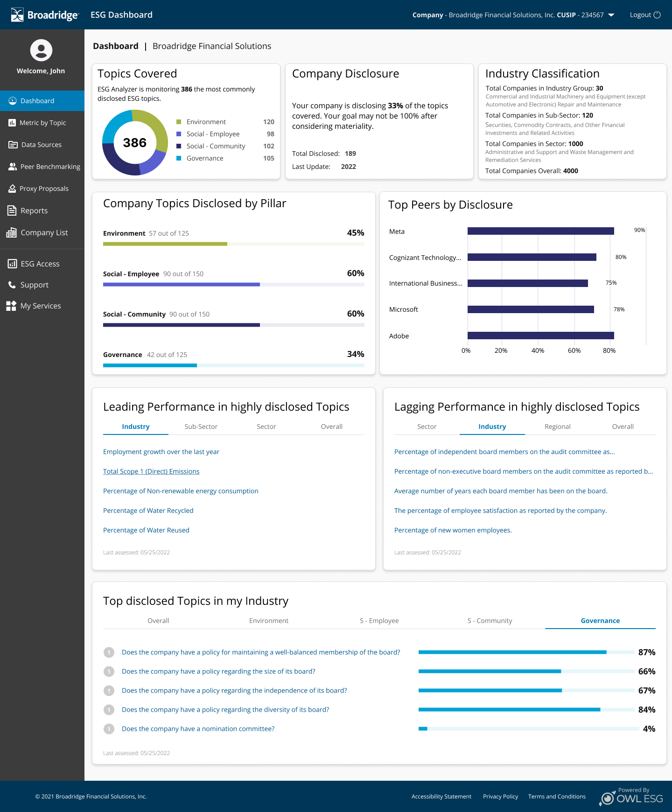Screen dimensions: 672x812
Task: Click the My Services grid icon
Action: click(11, 306)
